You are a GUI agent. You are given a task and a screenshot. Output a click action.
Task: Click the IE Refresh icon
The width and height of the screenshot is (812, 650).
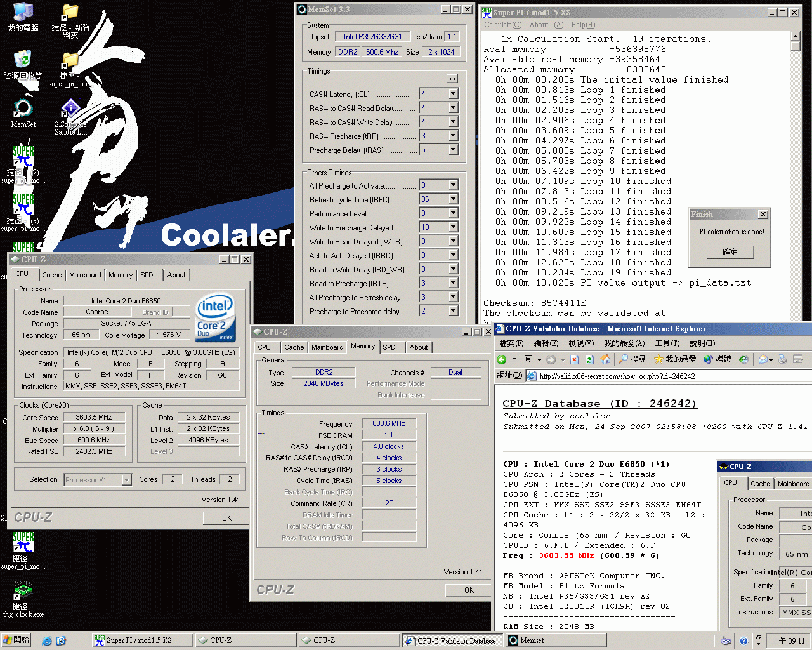(x=589, y=359)
